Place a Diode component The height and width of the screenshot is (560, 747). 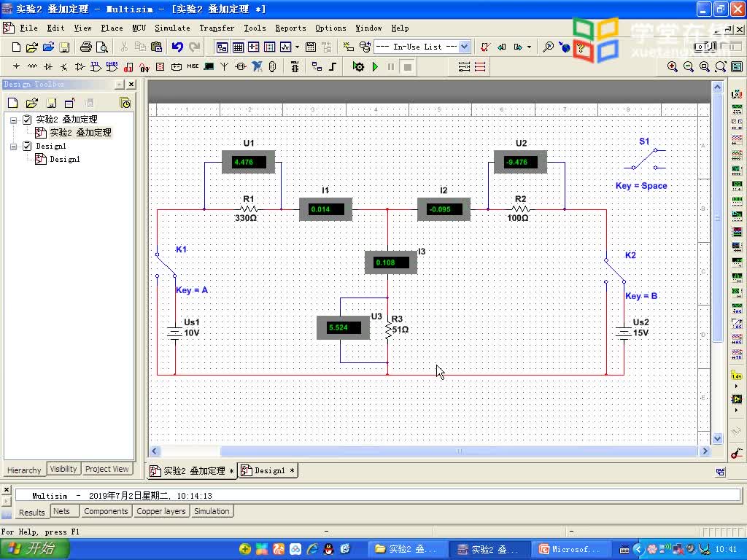[48, 66]
